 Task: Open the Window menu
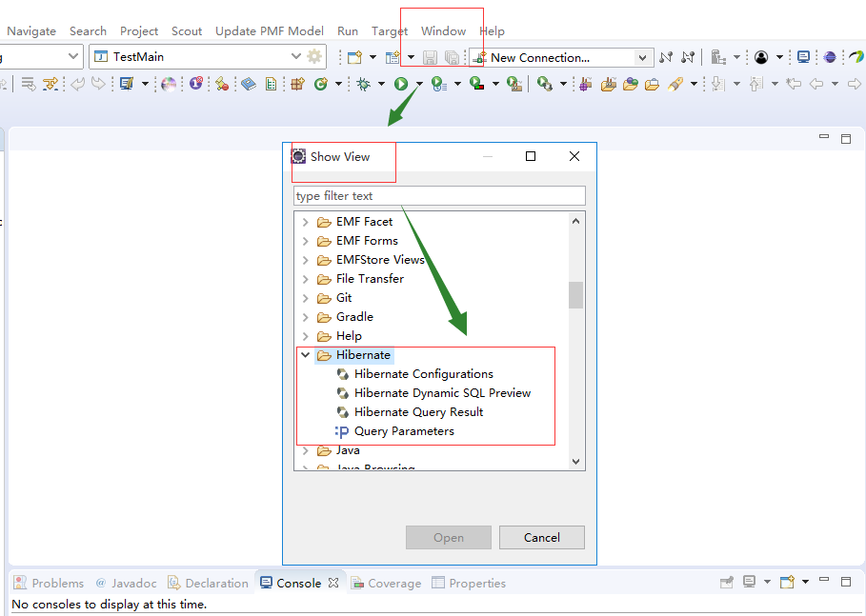[444, 30]
